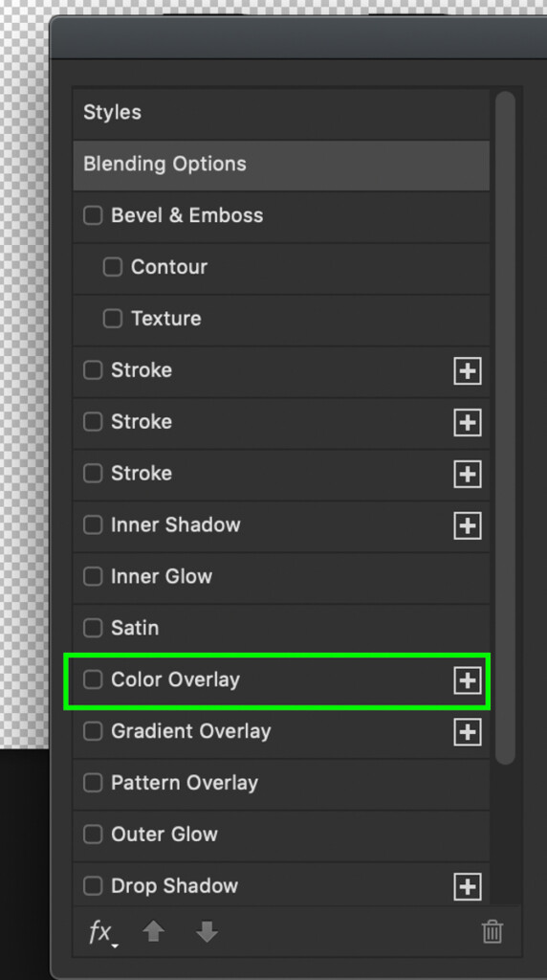
Task: Check the Contour option
Action: [x=113, y=267]
